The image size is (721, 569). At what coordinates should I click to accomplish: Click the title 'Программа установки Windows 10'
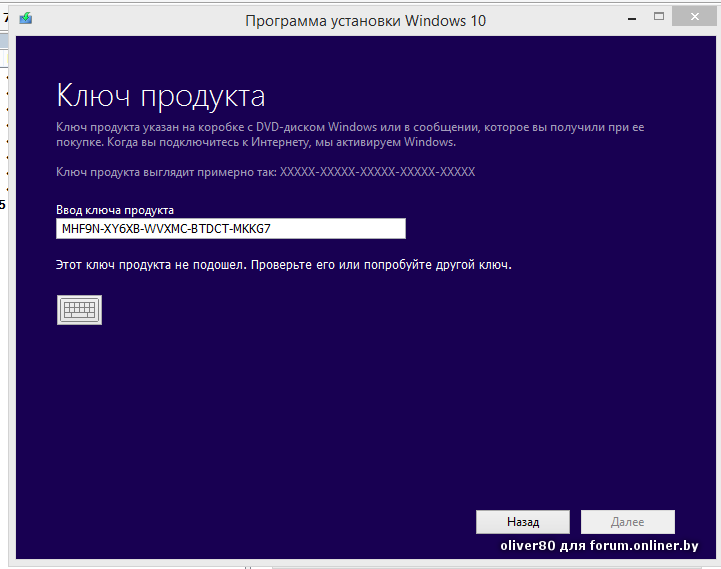366,21
